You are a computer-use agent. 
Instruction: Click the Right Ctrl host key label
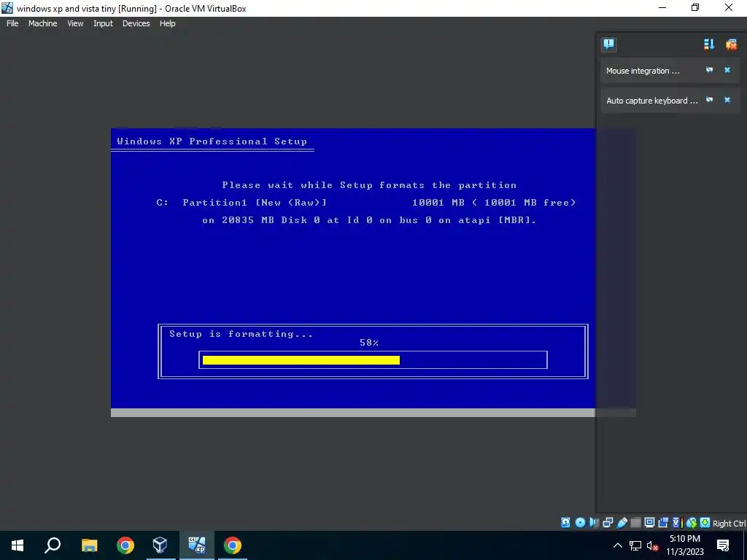[729, 524]
